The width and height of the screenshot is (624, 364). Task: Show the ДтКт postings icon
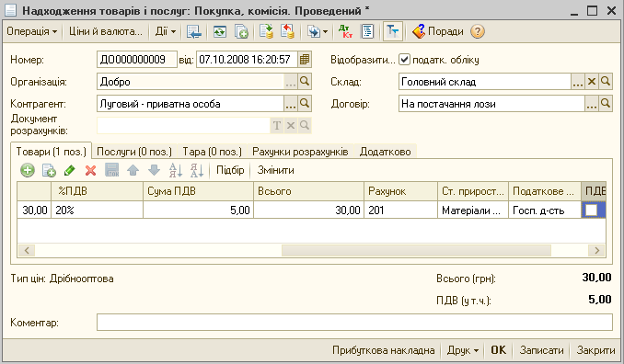[x=345, y=31]
